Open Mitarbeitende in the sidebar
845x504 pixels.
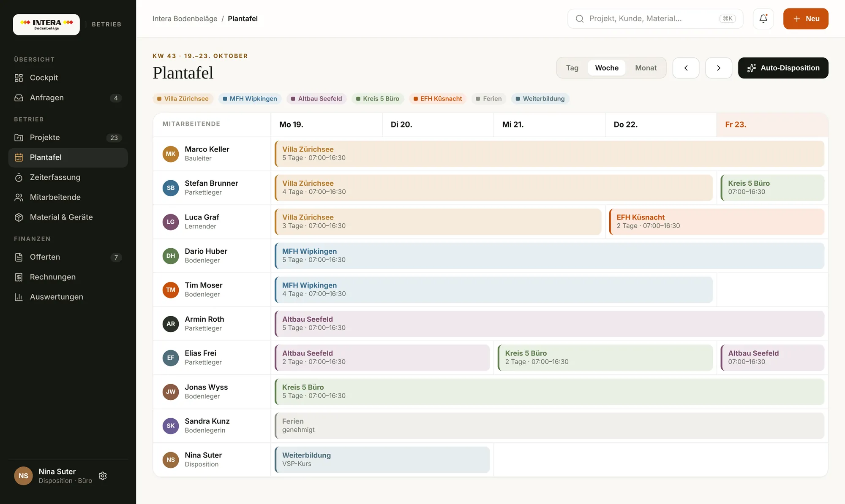click(x=68, y=197)
